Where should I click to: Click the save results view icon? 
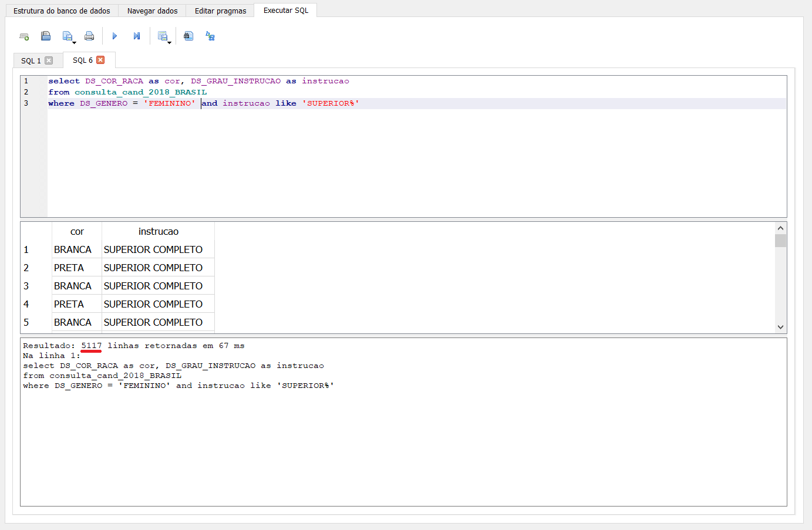(162, 36)
